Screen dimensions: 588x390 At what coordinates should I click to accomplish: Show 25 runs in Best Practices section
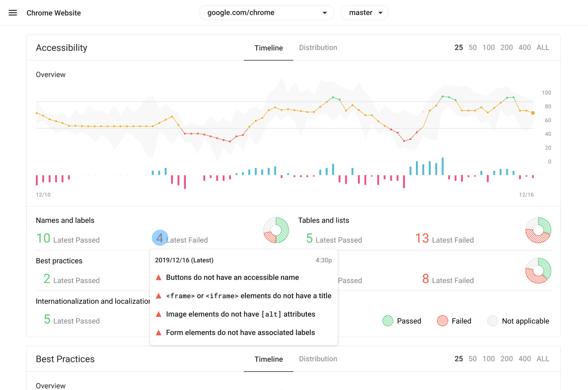(x=459, y=359)
